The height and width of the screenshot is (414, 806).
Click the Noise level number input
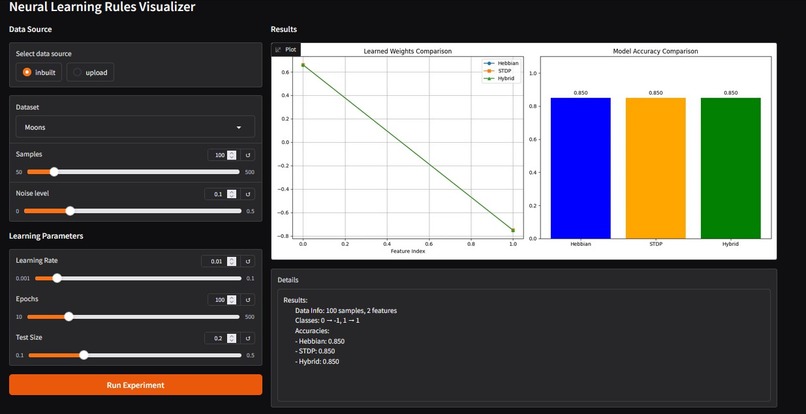pyautogui.click(x=221, y=194)
